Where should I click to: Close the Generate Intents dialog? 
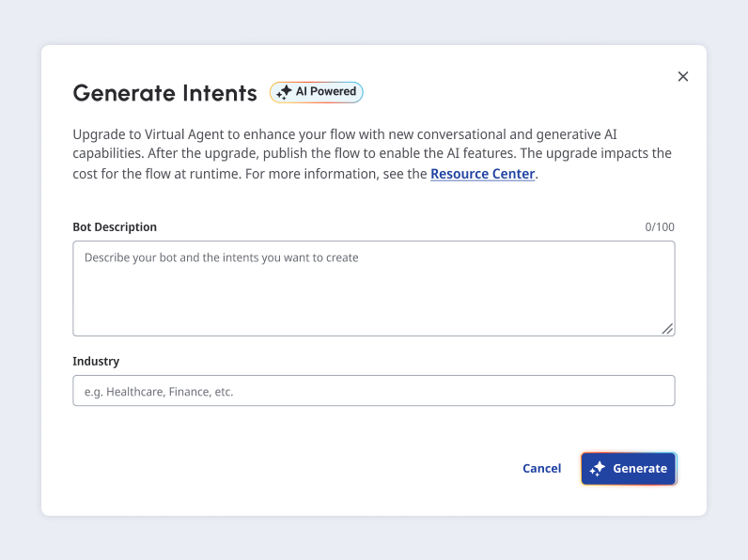tap(683, 76)
